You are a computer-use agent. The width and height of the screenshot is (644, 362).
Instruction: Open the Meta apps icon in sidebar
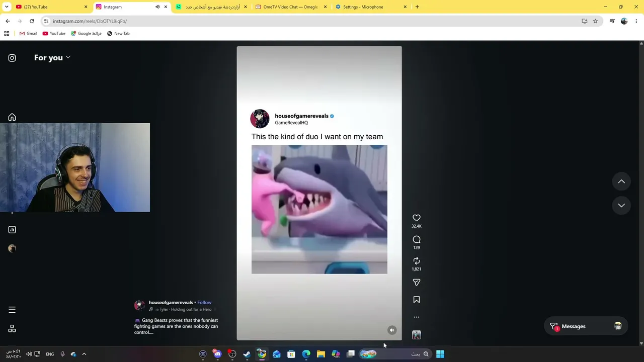(12, 329)
